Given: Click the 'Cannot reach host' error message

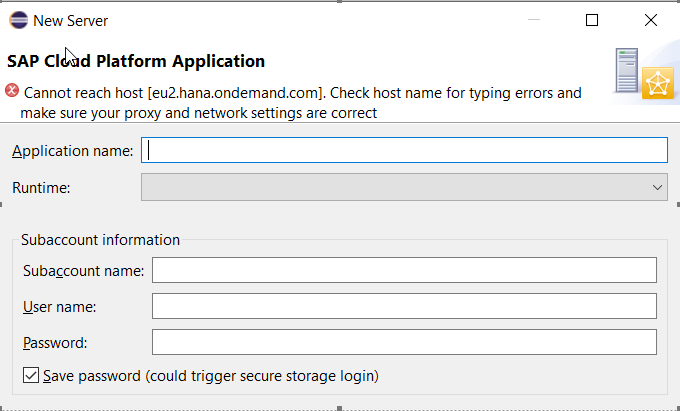Looking at the screenshot, I should [x=301, y=103].
